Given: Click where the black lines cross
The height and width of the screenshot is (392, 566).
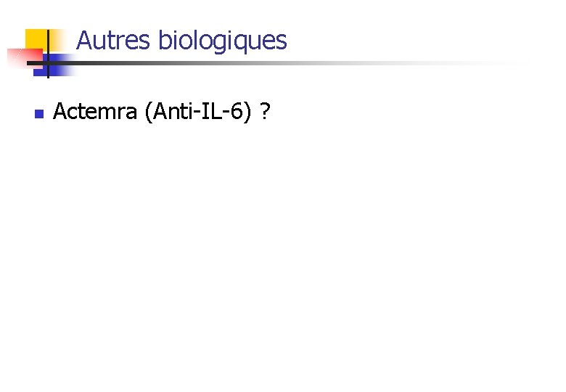Looking at the screenshot, I should pos(48,63).
